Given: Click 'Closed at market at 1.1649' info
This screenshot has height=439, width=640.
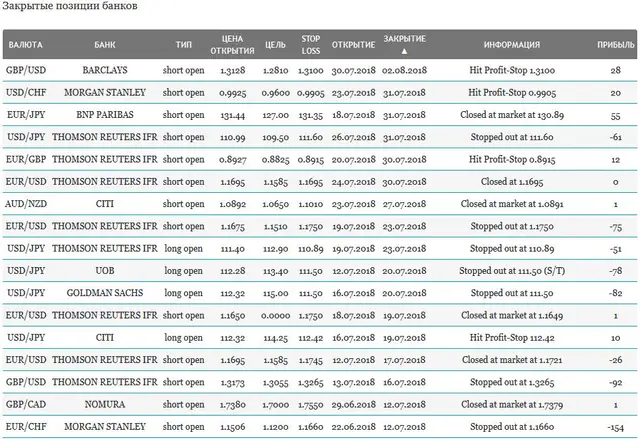Looking at the screenshot, I should 512,315.
